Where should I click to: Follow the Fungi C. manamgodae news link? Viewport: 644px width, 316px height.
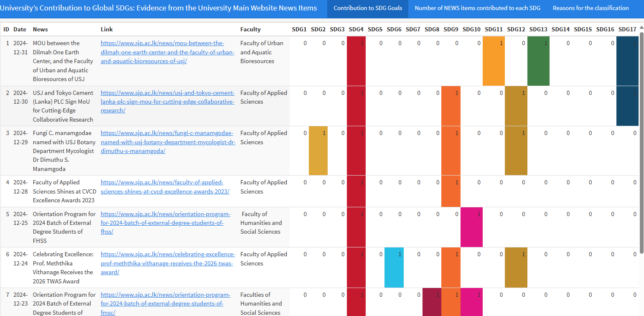(x=167, y=142)
